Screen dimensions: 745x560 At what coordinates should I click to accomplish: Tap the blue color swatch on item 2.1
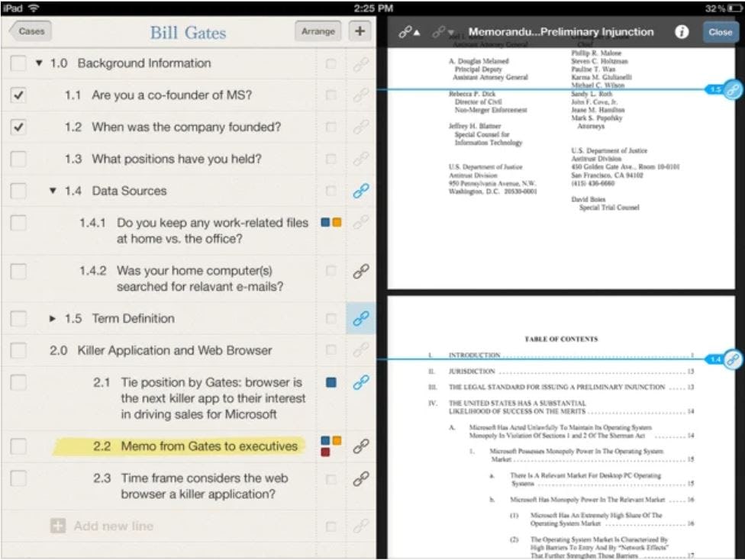[x=331, y=382]
